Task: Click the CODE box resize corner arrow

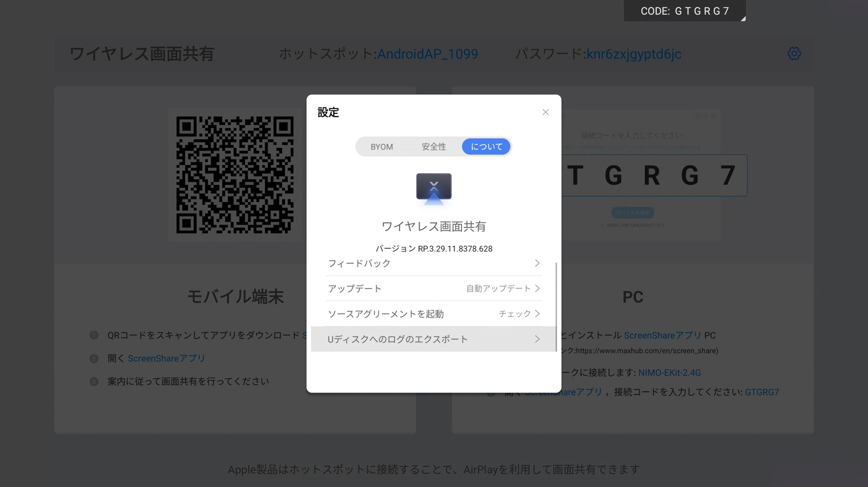Action: click(x=743, y=19)
